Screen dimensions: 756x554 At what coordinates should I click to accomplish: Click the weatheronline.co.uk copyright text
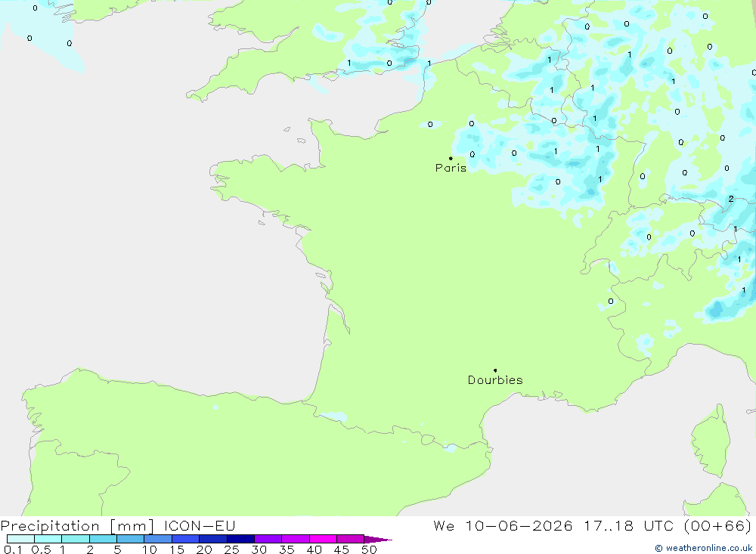click(703, 548)
